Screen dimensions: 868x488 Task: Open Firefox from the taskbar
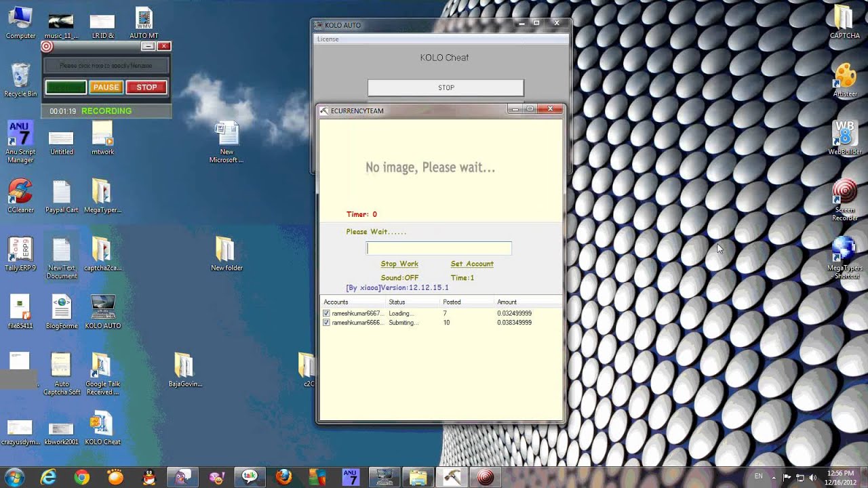(x=283, y=477)
